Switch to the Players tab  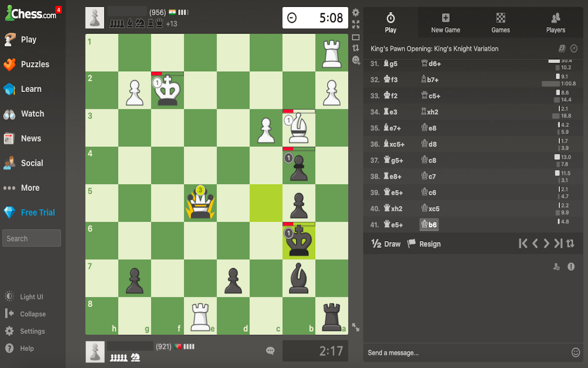555,22
